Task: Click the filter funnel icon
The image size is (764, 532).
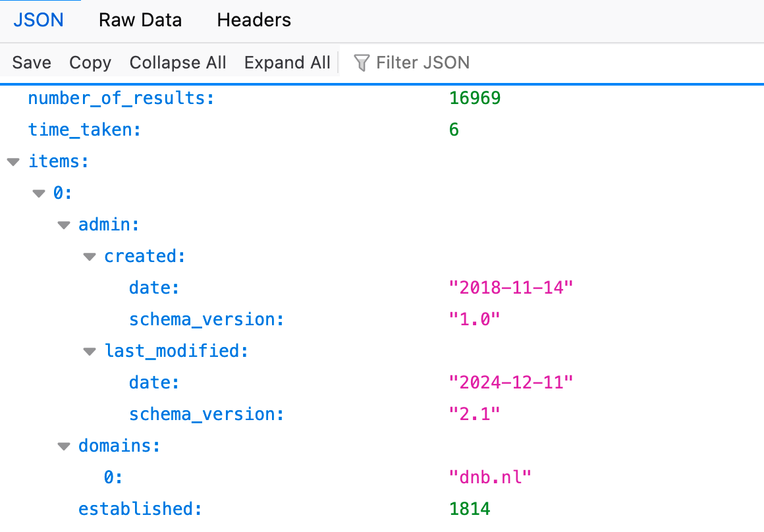Action: pyautogui.click(x=362, y=63)
